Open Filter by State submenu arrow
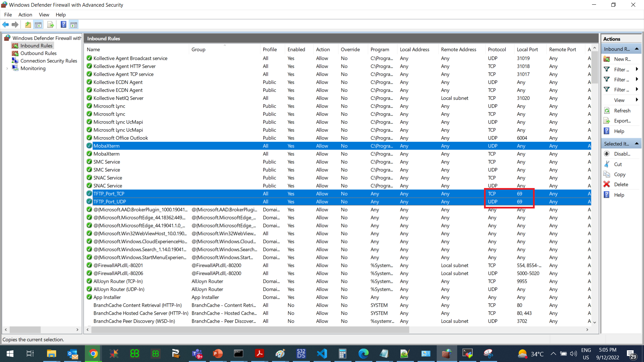 point(637,79)
